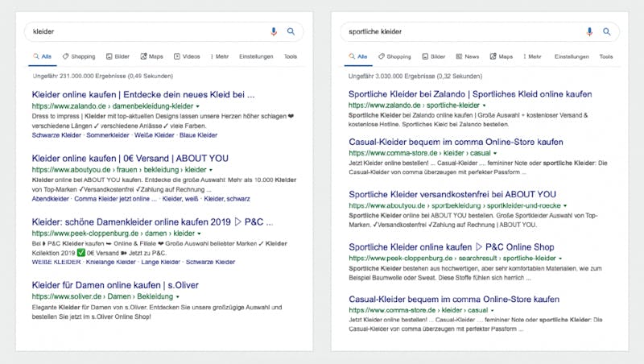The height and width of the screenshot is (364, 644).
Task: Open Kleider online kaufen 0€ Versand ABOUT YOU result
Action: [x=130, y=158]
